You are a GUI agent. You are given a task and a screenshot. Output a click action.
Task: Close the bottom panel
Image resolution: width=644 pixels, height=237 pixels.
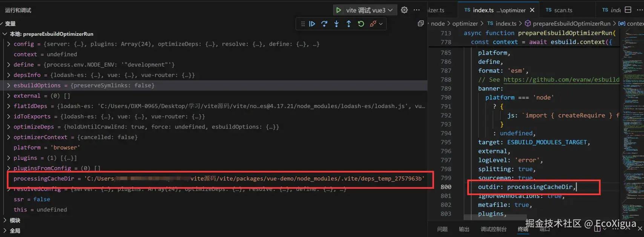(640, 229)
